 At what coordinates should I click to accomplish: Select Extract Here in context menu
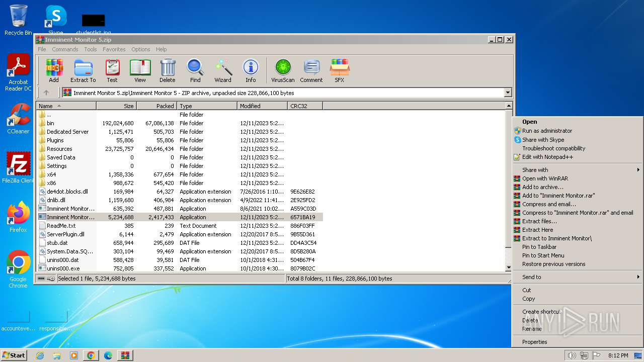(577, 230)
